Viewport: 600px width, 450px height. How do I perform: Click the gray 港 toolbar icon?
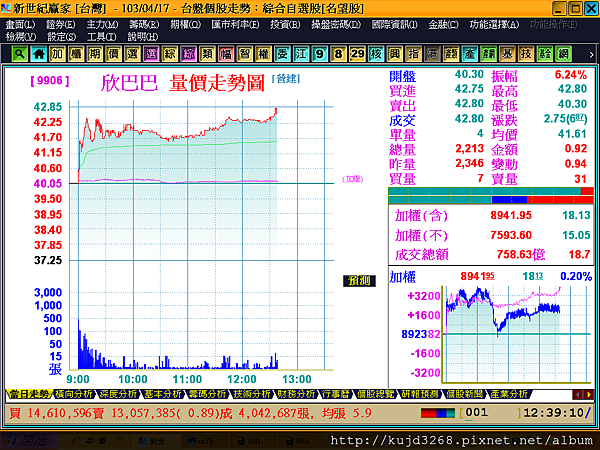[432, 54]
